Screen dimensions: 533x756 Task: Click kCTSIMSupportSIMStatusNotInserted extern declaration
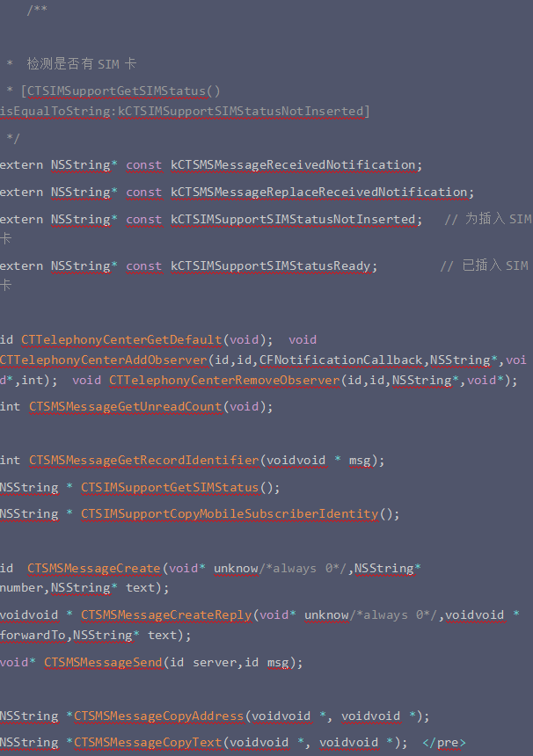211,220
